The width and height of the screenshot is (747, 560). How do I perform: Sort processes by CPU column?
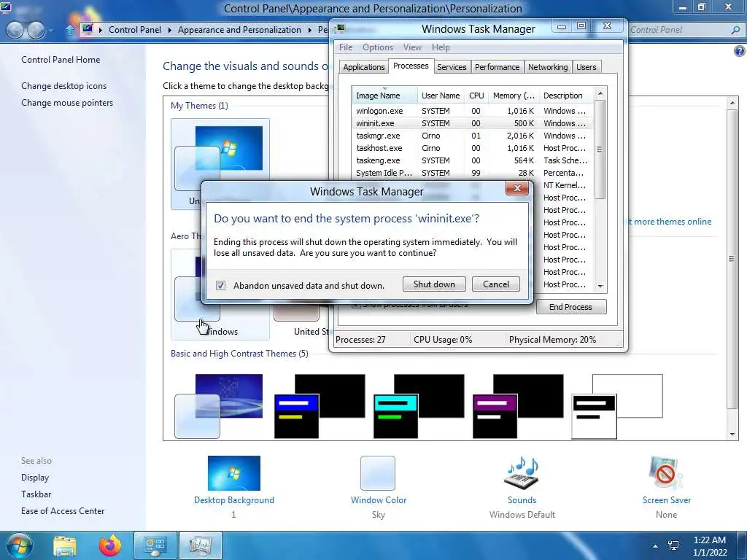coord(476,96)
